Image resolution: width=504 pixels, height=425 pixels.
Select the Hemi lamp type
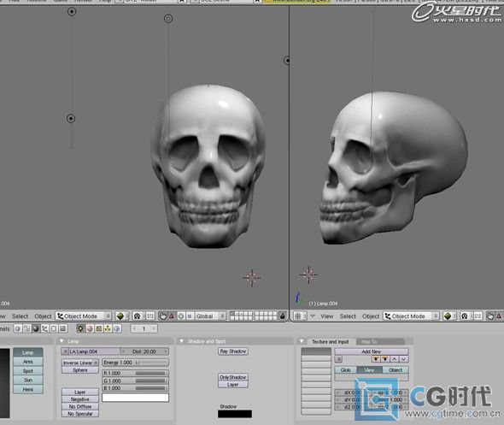(x=28, y=389)
